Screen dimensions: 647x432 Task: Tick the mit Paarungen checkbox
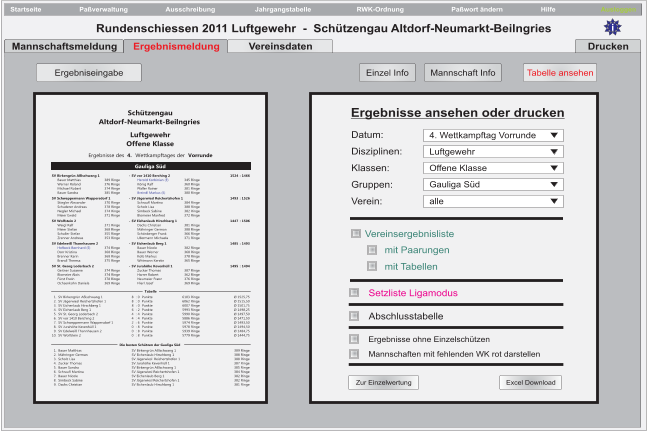[372, 250]
